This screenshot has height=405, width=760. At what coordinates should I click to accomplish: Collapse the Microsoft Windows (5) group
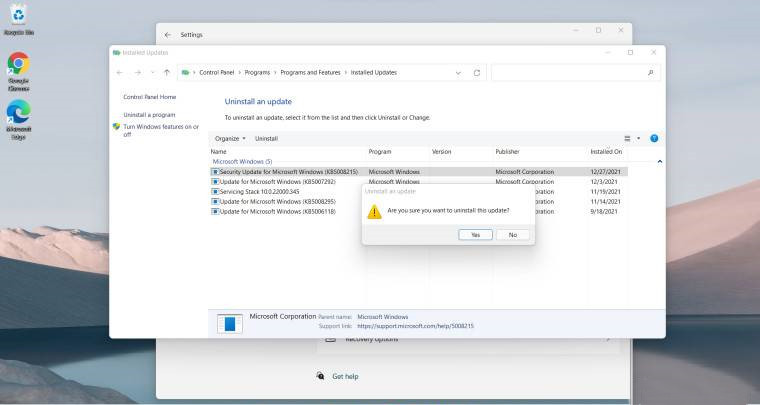point(659,161)
